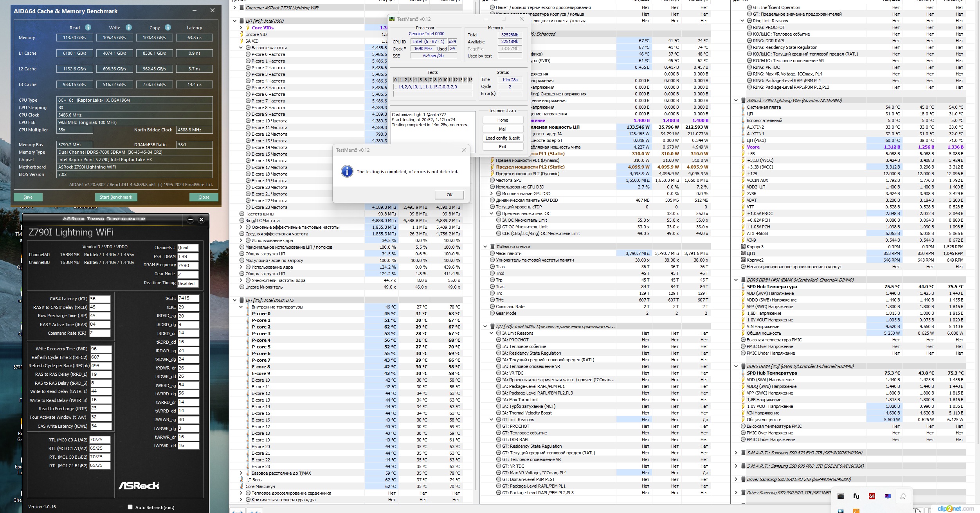Click the info icon next to Read column
The height and width of the screenshot is (513, 980).
tap(88, 27)
